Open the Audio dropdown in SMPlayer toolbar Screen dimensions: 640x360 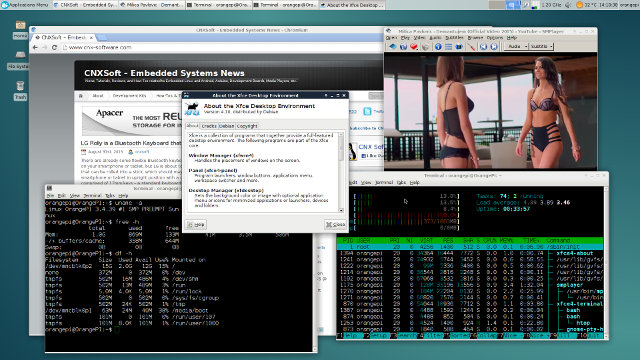[516, 47]
